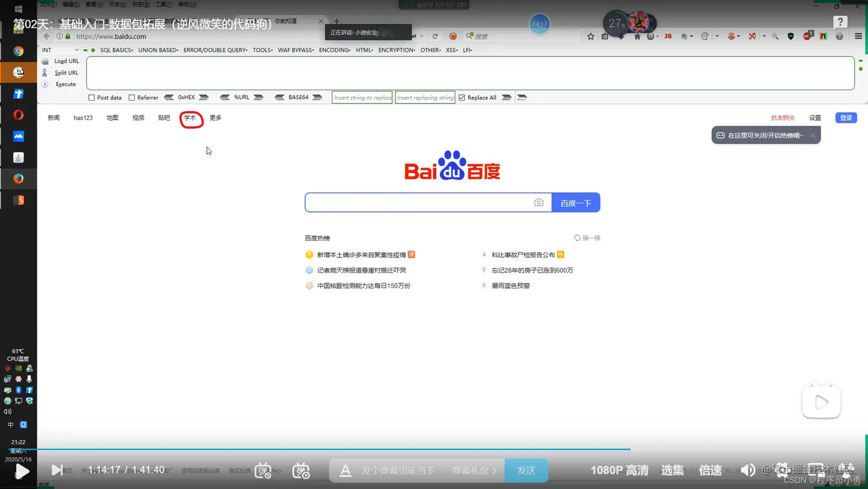Click the library list icon in toolbar
This screenshot has width=868, height=489.
click(604, 36)
